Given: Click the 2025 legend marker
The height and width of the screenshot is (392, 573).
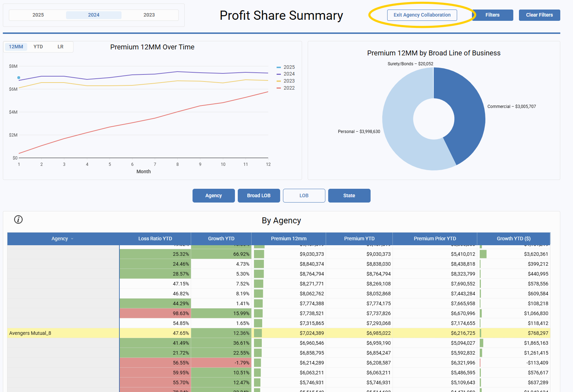Looking at the screenshot, I should click(x=279, y=67).
